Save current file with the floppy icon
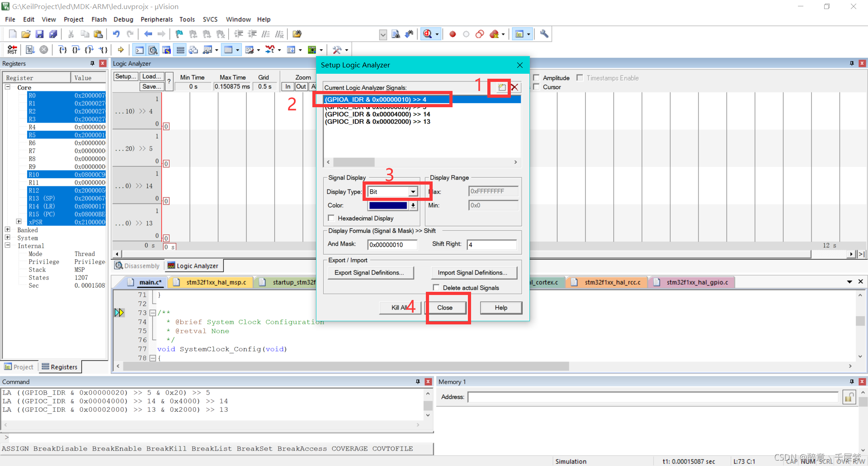 point(39,34)
